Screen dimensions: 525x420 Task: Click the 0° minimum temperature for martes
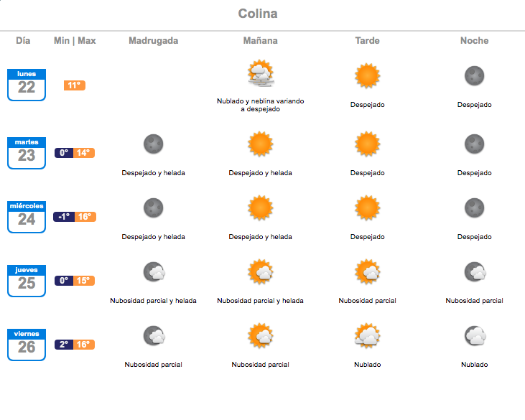pyautogui.click(x=64, y=153)
